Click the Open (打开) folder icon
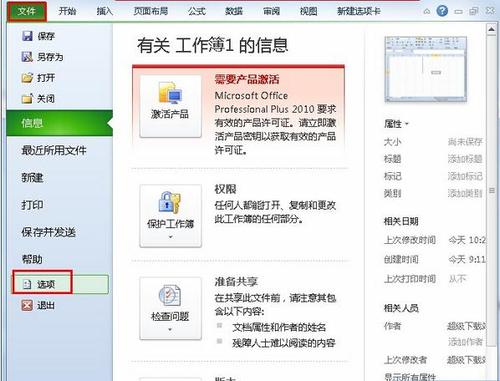Screen dimensions: 500x381 pyautogui.click(x=27, y=78)
